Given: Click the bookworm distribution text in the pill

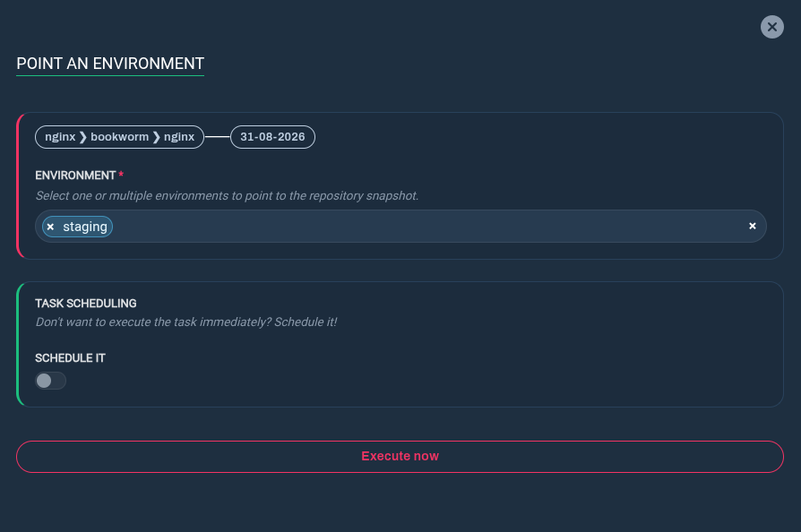Looking at the screenshot, I should tap(119, 137).
